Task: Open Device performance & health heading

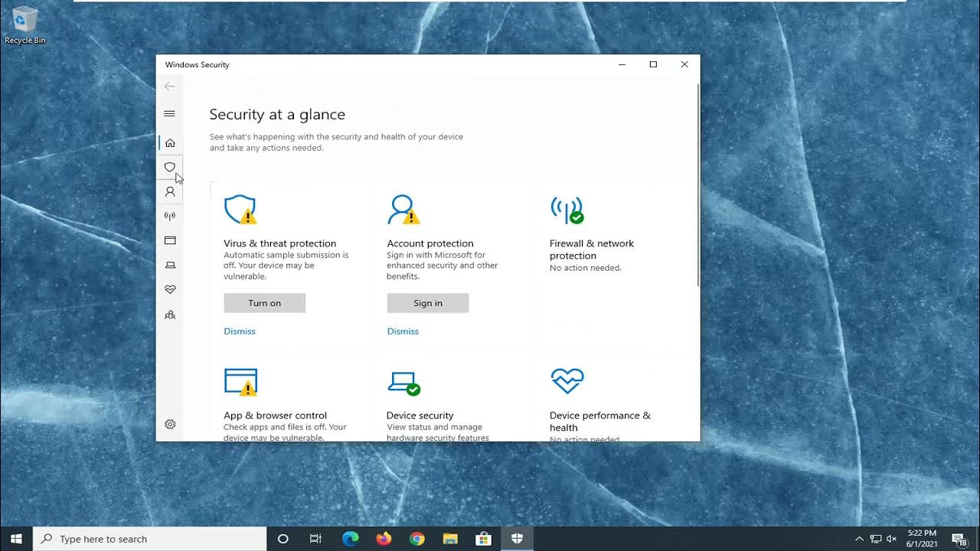Action: tap(600, 422)
